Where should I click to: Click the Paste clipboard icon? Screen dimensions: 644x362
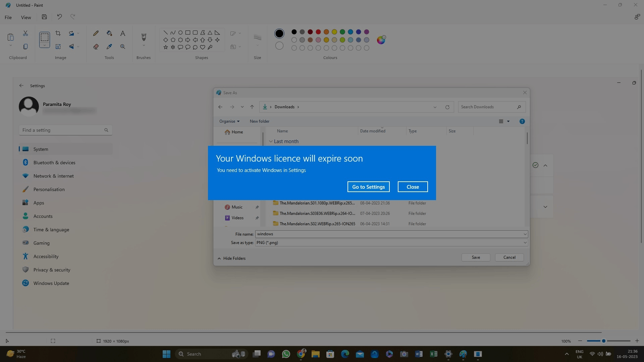click(x=10, y=37)
